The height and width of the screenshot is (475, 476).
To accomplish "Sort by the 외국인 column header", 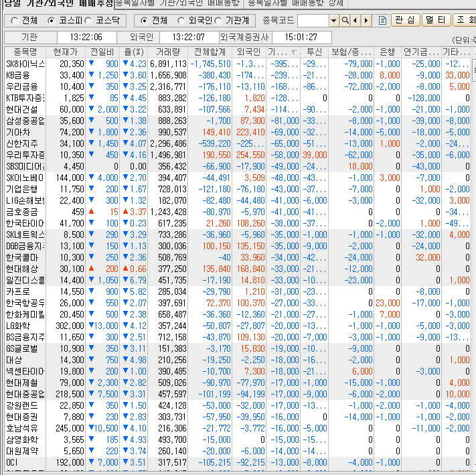I will 249,52.
